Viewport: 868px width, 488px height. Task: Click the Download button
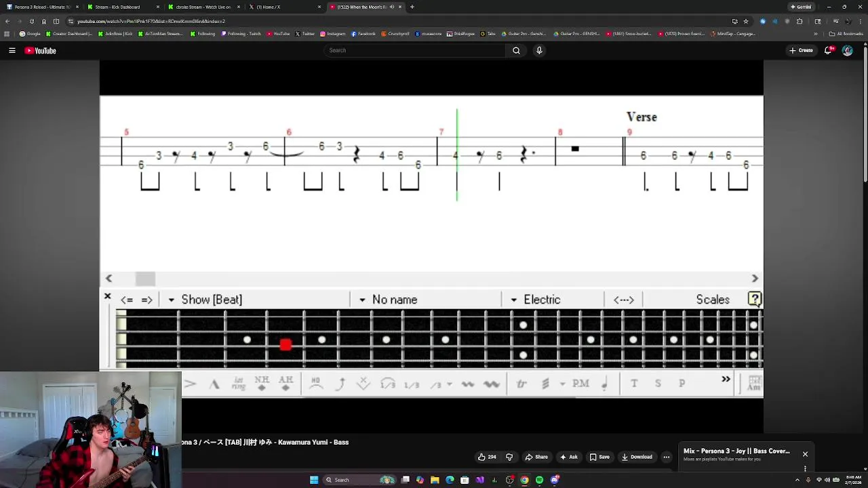(x=637, y=457)
